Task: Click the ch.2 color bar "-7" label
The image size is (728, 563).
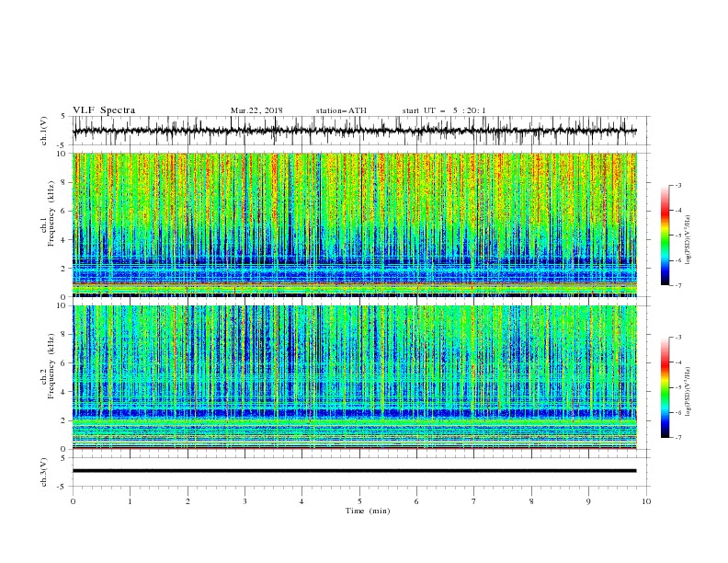Action: [677, 438]
